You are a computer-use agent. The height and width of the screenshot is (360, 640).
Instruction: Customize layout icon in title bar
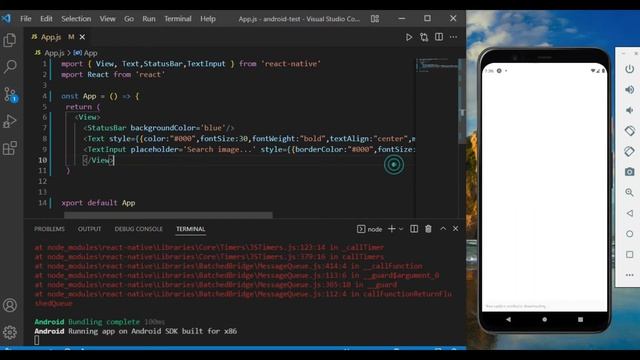point(375,19)
